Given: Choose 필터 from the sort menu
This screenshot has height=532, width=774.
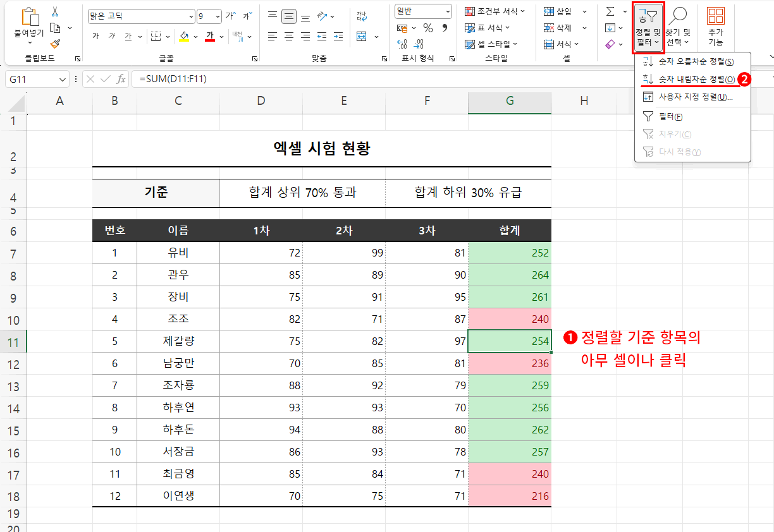Looking at the screenshot, I should [x=692, y=117].
